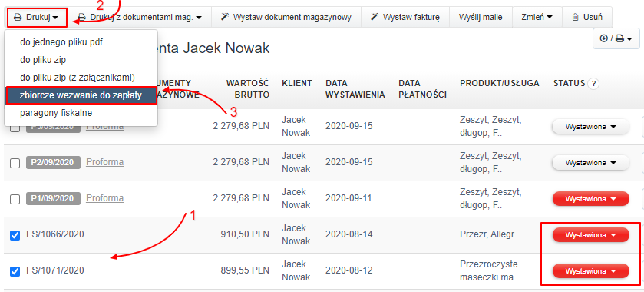Open Wystawiona status dropdown for FS/1071/2020
Image resolution: width=644 pixels, height=292 pixels.
pyautogui.click(x=591, y=271)
